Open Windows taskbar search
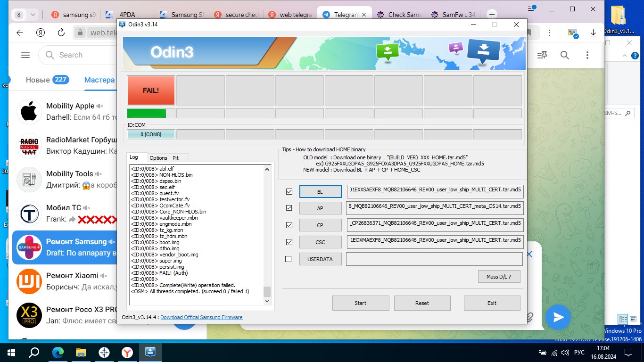644x362 pixels. click(x=34, y=352)
